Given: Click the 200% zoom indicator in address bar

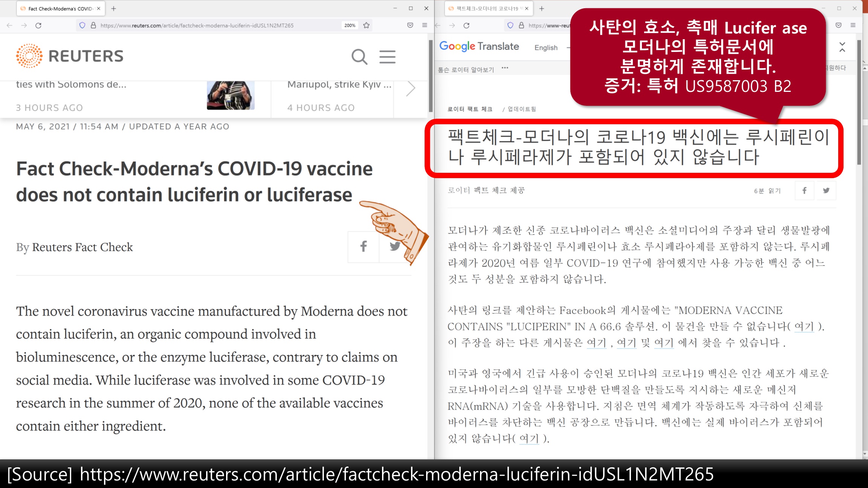Looking at the screenshot, I should (x=350, y=25).
